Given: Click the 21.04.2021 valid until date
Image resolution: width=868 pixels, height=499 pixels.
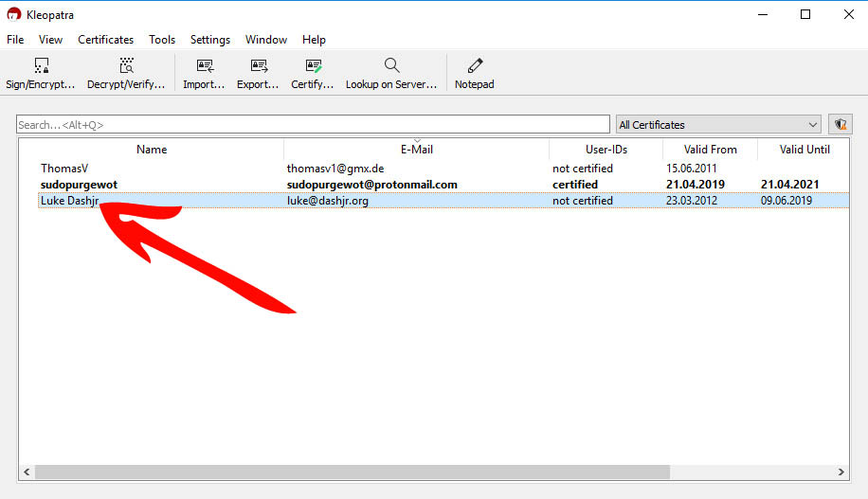Looking at the screenshot, I should click(790, 185).
